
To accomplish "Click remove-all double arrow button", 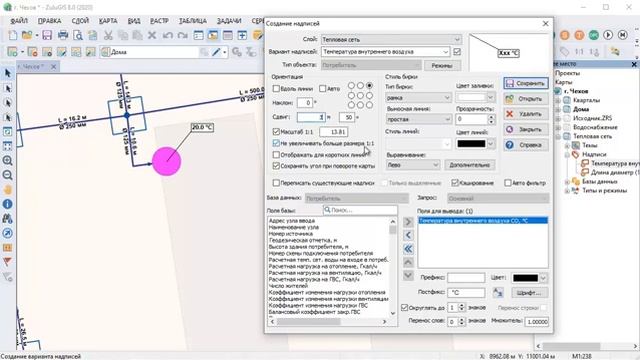I will tap(408, 249).
